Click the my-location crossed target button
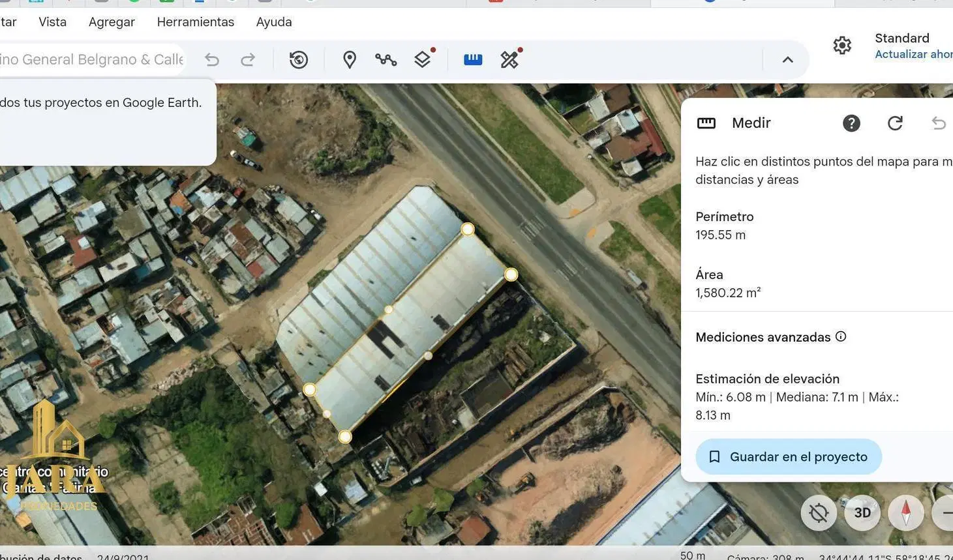This screenshot has height=560, width=953. click(819, 513)
